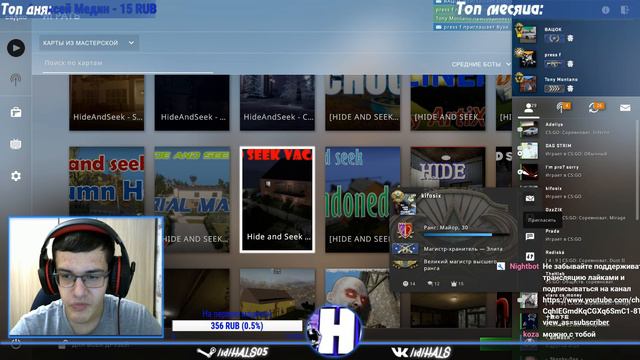Click the Play button in the left sidebar
640x360 pixels.
pyautogui.click(x=16, y=48)
